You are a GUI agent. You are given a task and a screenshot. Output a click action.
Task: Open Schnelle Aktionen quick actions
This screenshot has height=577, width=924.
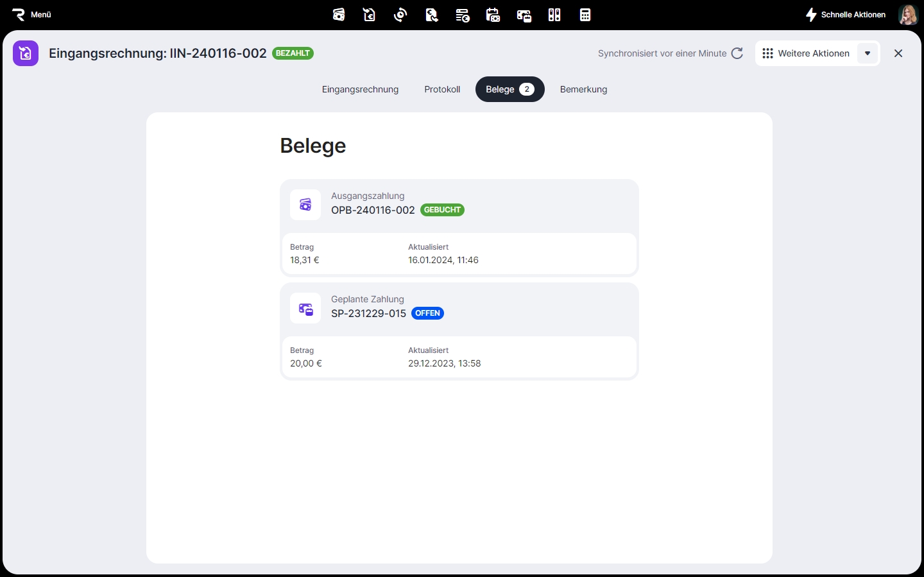point(846,15)
